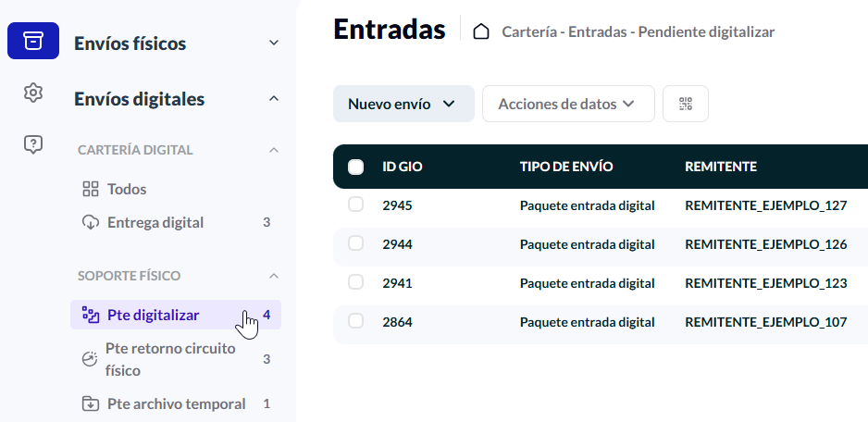Check the box for row ID 2864
Viewport: 868px width, 422px height.
(x=355, y=320)
